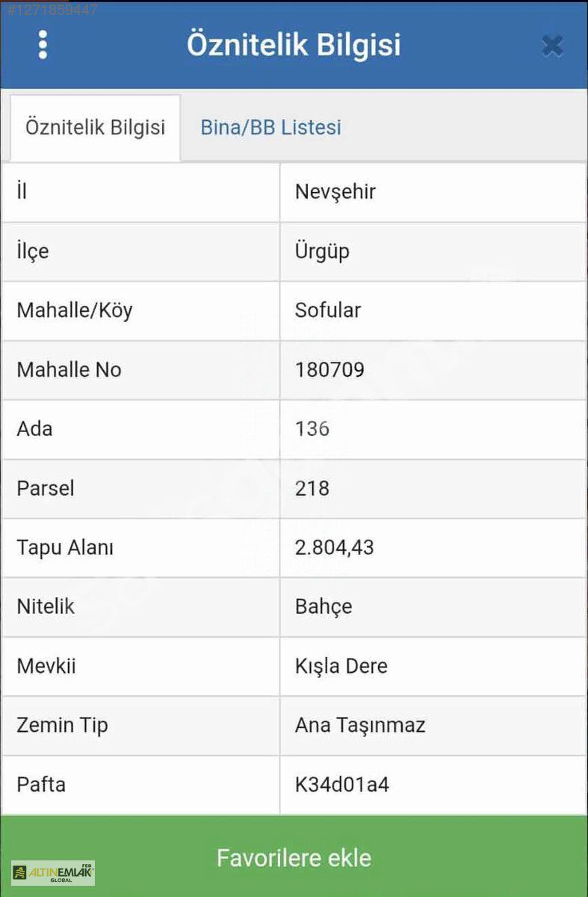Click the Sofular neighborhood value
The width and height of the screenshot is (588, 897).
point(327,310)
